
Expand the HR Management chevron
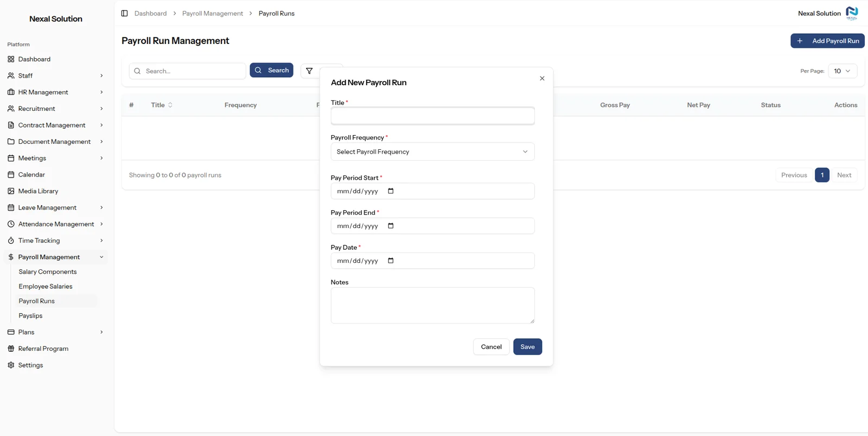101,92
